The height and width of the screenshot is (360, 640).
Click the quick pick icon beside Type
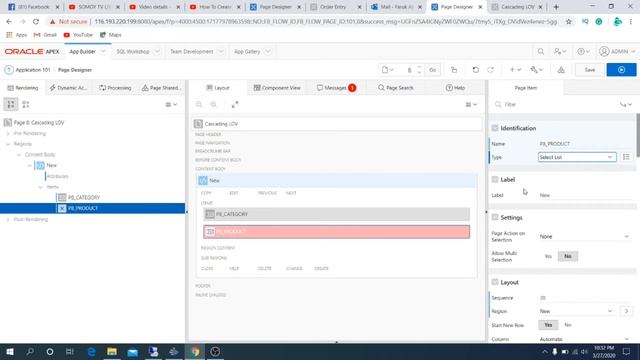point(626,157)
